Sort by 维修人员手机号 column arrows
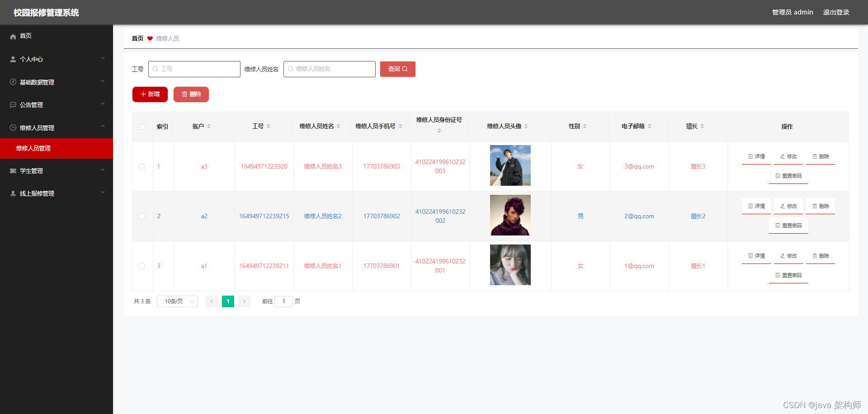 400,126
